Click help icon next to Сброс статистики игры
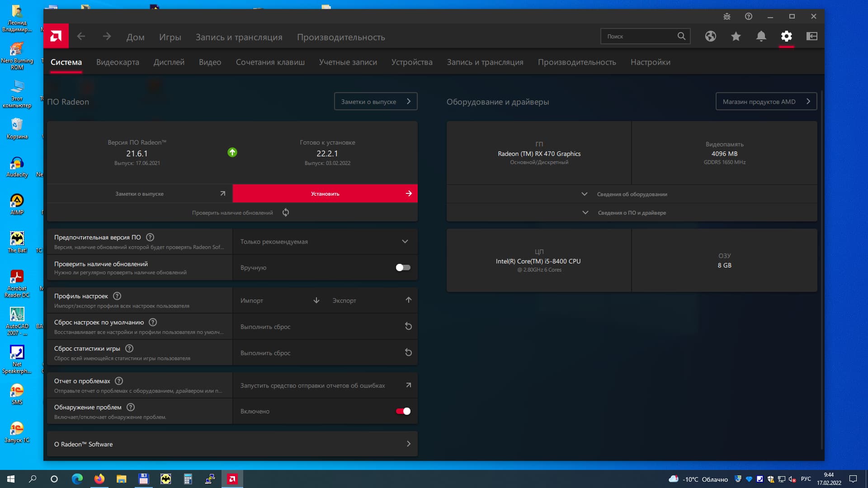The image size is (868, 488). tap(129, 348)
